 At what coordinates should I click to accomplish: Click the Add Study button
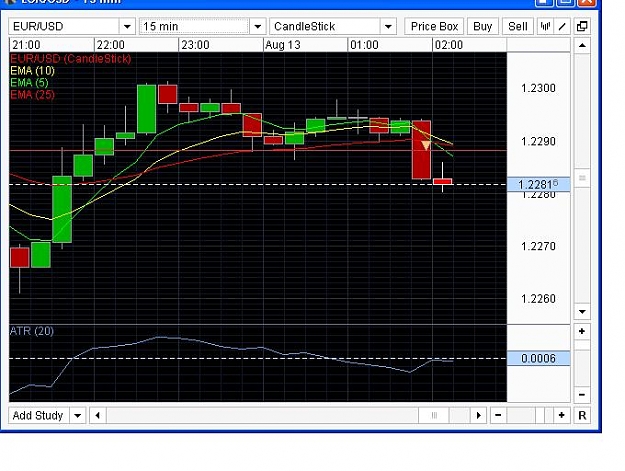pos(38,416)
